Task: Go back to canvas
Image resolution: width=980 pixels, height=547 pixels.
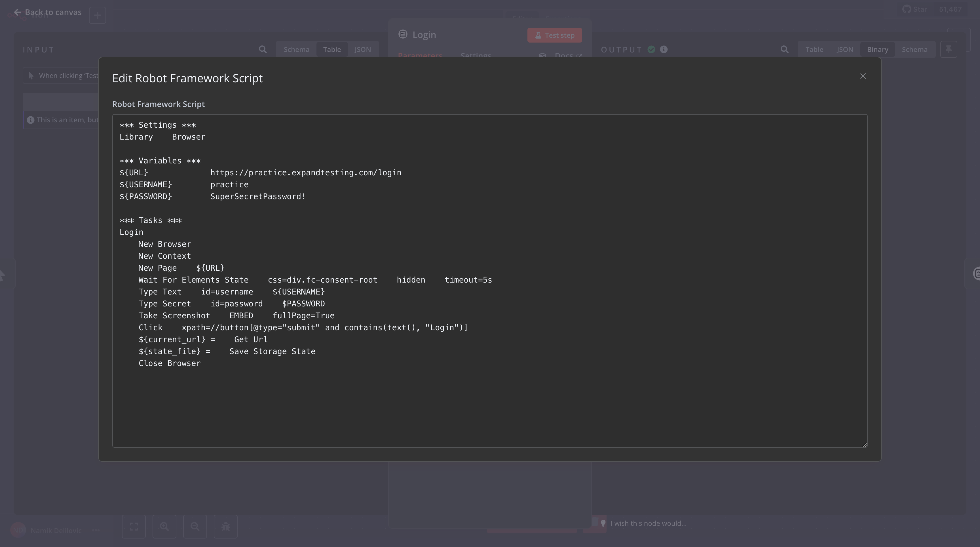Action: click(x=48, y=12)
